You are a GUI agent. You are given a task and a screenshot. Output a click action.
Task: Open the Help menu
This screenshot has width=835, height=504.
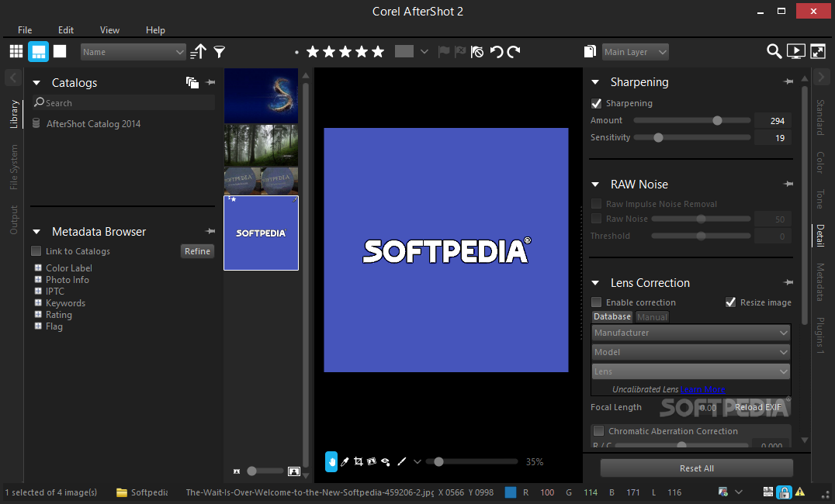155,29
